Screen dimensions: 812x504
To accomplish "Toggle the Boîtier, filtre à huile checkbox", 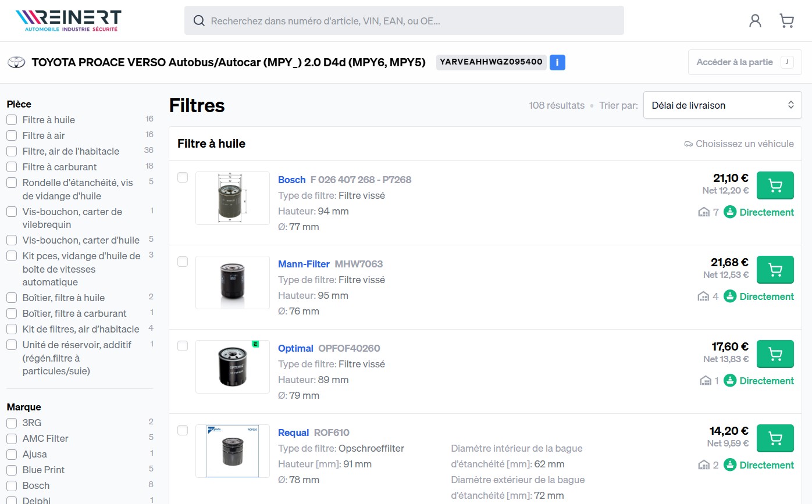I will [12, 298].
